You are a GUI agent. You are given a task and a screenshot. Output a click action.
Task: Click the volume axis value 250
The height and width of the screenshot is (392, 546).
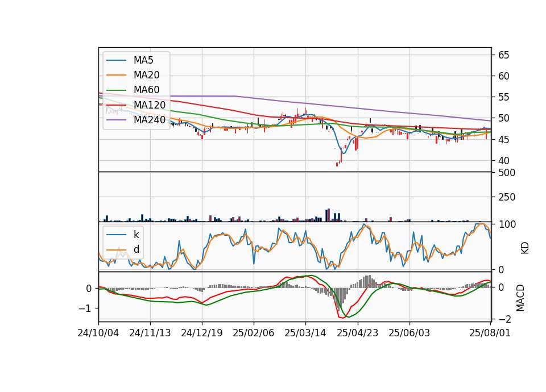tap(507, 197)
